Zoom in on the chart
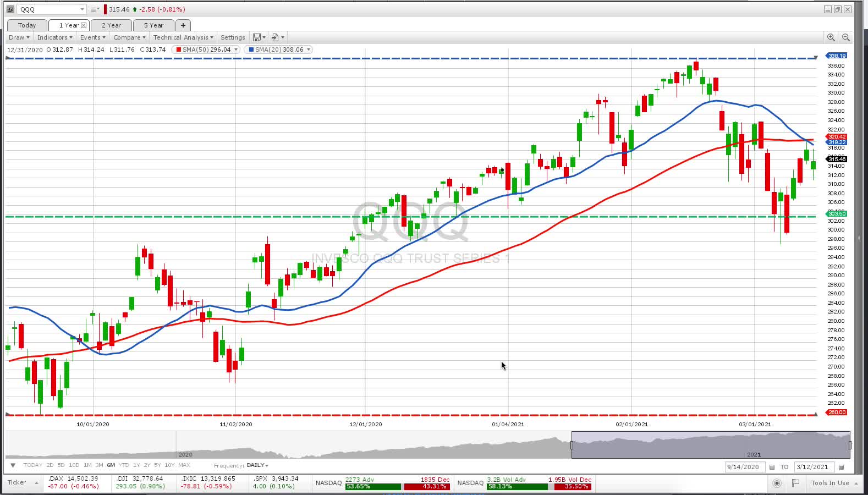 (x=831, y=37)
